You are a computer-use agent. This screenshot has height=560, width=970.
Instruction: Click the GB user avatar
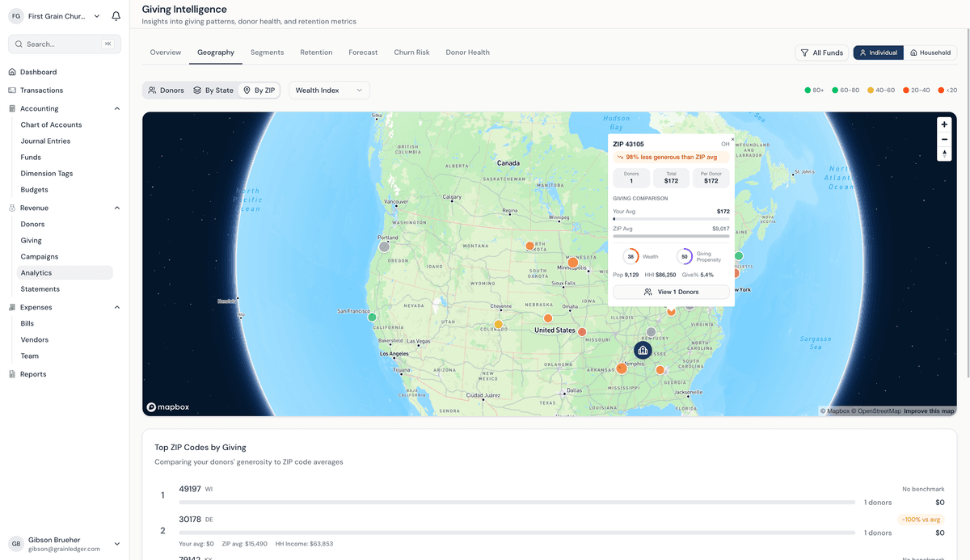click(16, 544)
